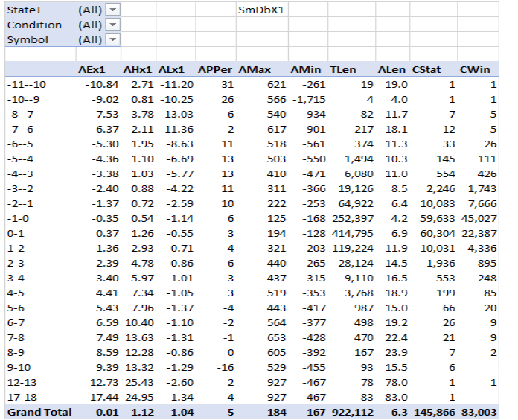Screen dimensions: 518x420
Task: Click AEx1 value -10.84
Action: (x=102, y=85)
